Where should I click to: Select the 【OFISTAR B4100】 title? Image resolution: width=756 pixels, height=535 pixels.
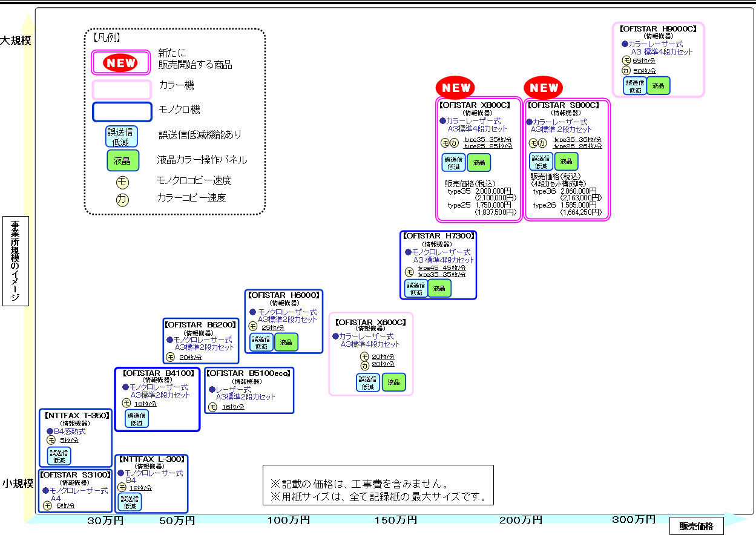coord(159,373)
